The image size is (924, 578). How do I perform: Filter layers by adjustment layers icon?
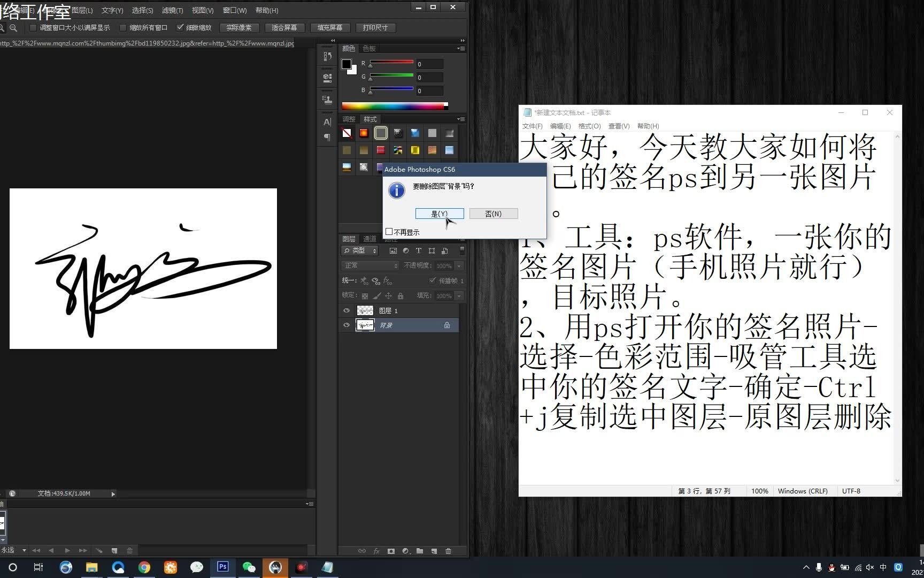(x=406, y=250)
